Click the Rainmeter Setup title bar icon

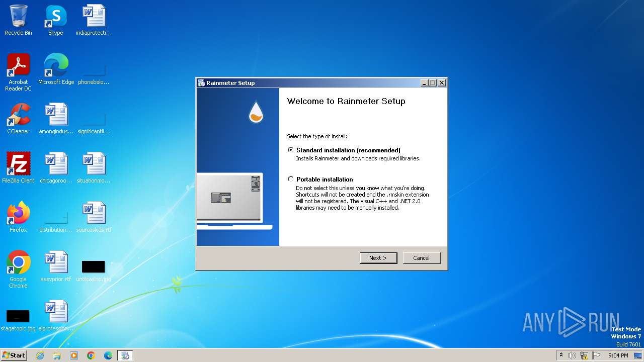[x=201, y=83]
